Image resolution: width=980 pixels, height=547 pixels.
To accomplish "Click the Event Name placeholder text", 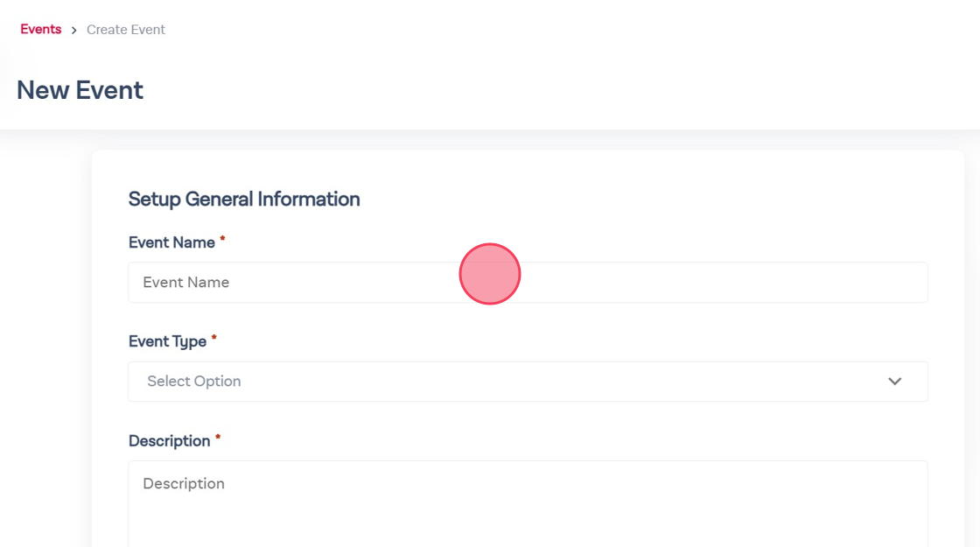I will [186, 283].
